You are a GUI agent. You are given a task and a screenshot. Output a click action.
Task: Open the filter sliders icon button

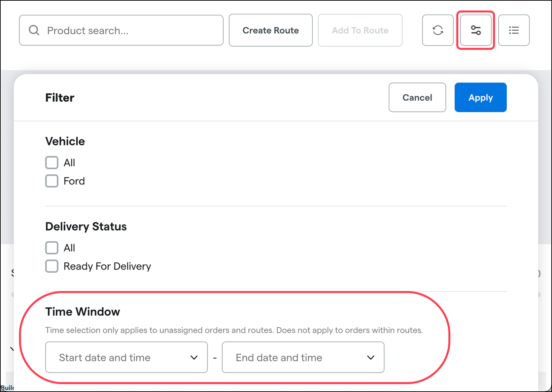coord(476,30)
